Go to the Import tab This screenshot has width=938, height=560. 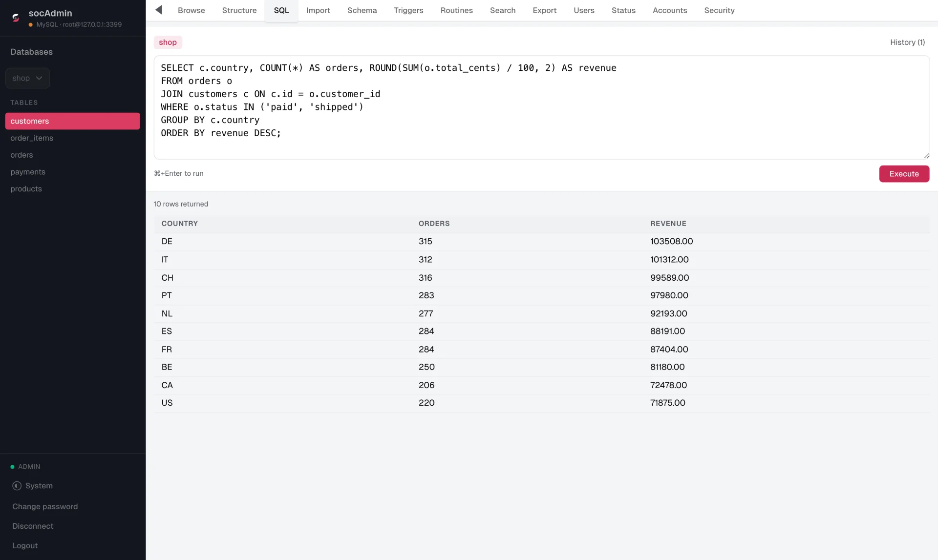[x=318, y=10]
